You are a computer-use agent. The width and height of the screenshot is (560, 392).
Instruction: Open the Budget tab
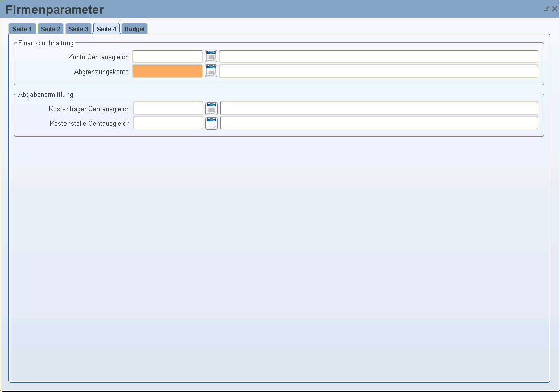(x=135, y=29)
